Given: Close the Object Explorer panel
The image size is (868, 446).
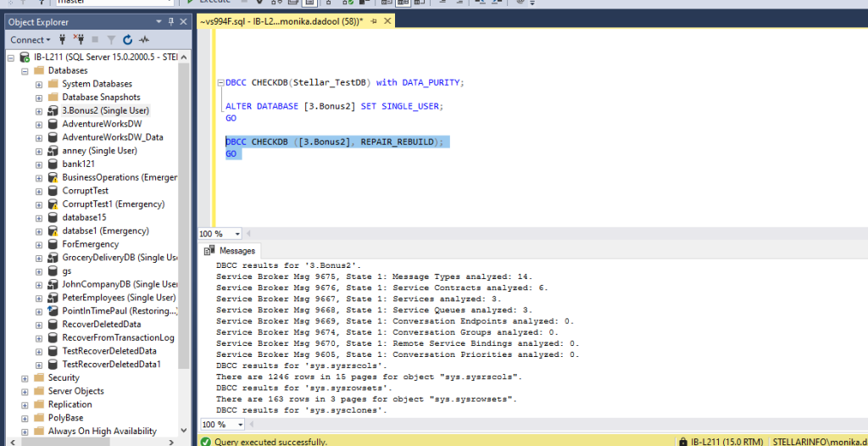Looking at the screenshot, I should [x=183, y=21].
